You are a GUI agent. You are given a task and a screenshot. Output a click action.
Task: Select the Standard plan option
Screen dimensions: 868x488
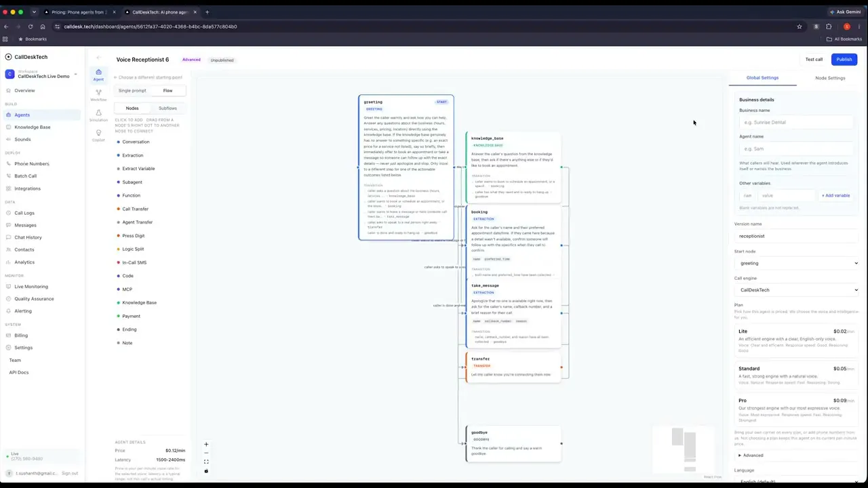click(x=795, y=375)
